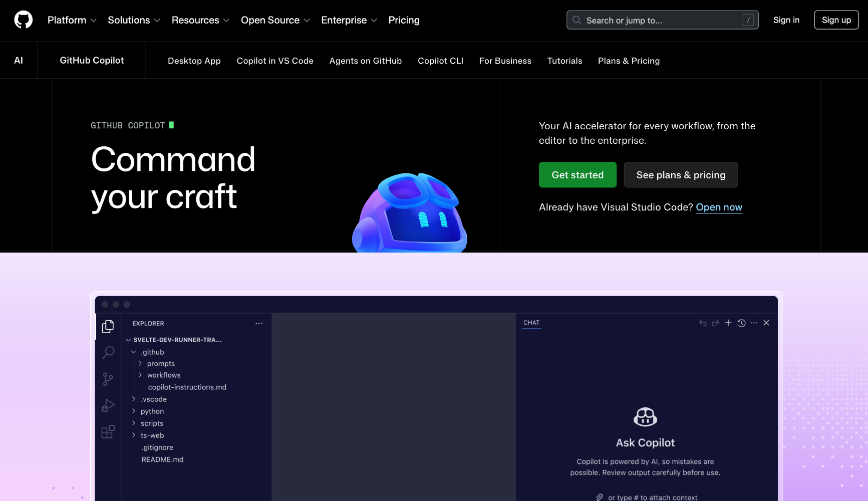
Task: Open the For Business page
Action: (x=505, y=61)
